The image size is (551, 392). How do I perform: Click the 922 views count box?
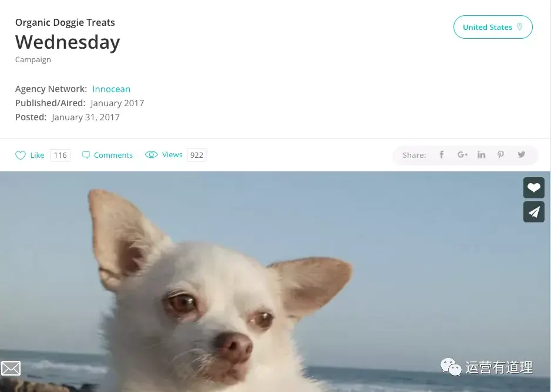pyautogui.click(x=197, y=155)
